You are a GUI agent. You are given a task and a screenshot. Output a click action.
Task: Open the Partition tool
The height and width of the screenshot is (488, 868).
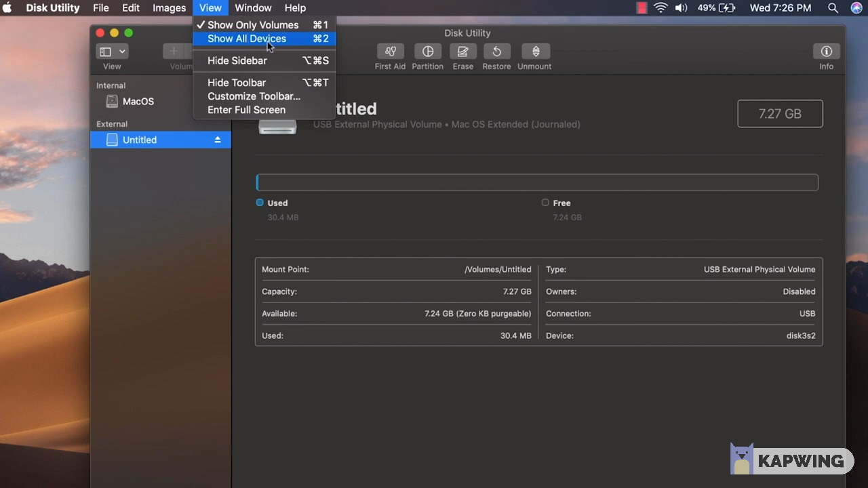coord(428,52)
